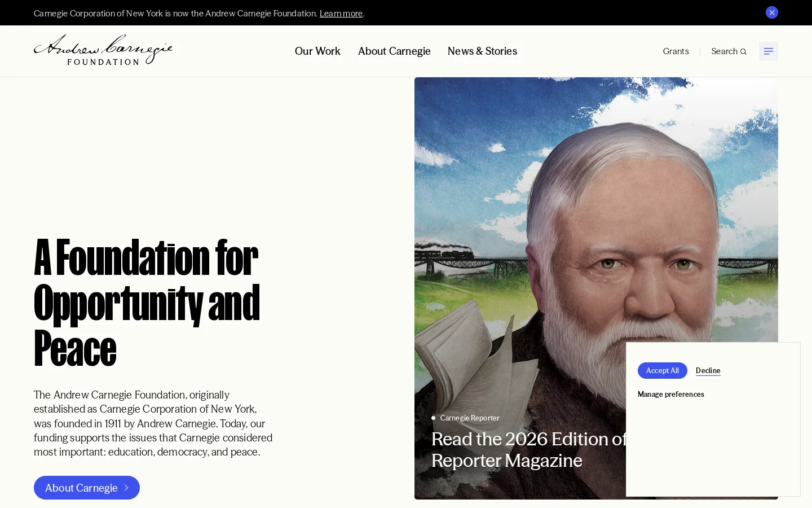Image resolution: width=812 pixels, height=508 pixels.
Task: Open the hamburger menu icon
Action: (x=769, y=51)
